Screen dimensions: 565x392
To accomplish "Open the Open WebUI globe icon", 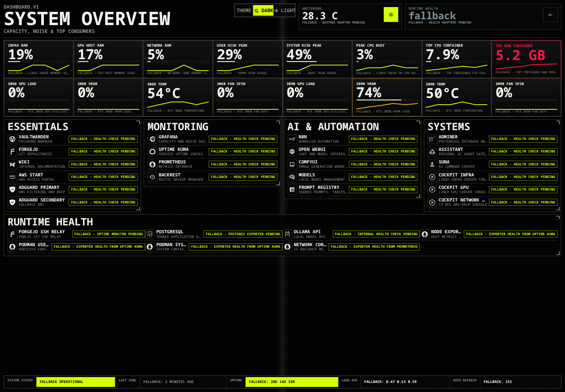I will point(292,151).
